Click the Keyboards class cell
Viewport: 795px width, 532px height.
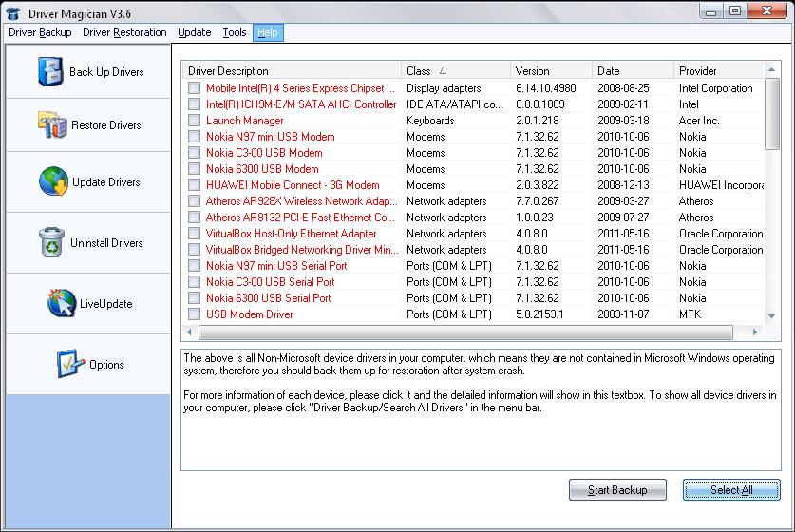(x=430, y=121)
